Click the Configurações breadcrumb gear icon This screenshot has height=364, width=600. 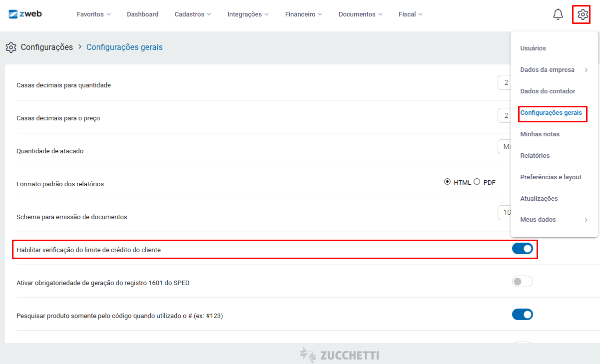pos(11,47)
